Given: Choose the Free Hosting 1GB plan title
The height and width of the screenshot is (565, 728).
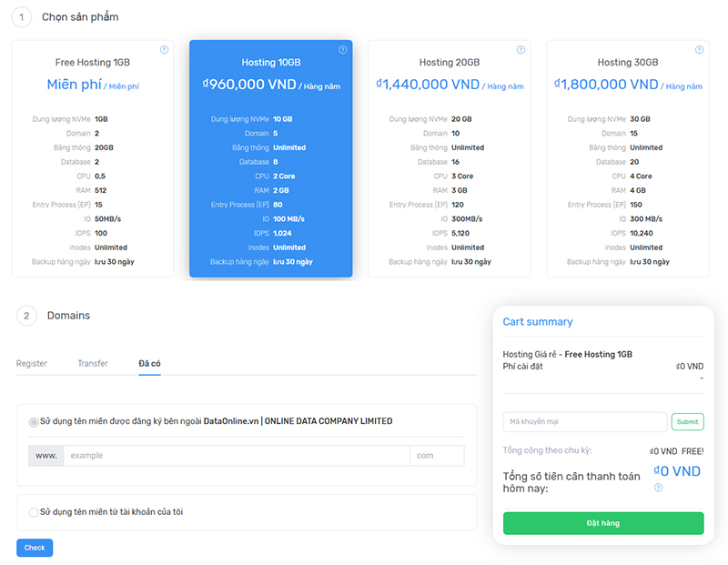Looking at the screenshot, I should 93,62.
